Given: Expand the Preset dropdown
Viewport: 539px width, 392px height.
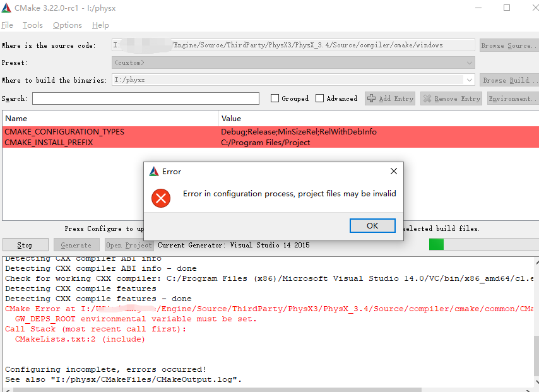Looking at the screenshot, I should [x=469, y=62].
